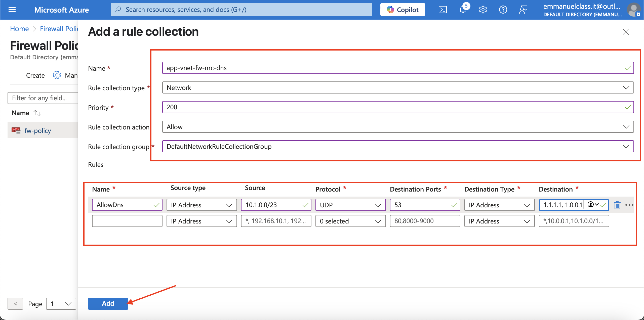The width and height of the screenshot is (644, 320).
Task: Open the Page number dropdown
Action: (61, 304)
